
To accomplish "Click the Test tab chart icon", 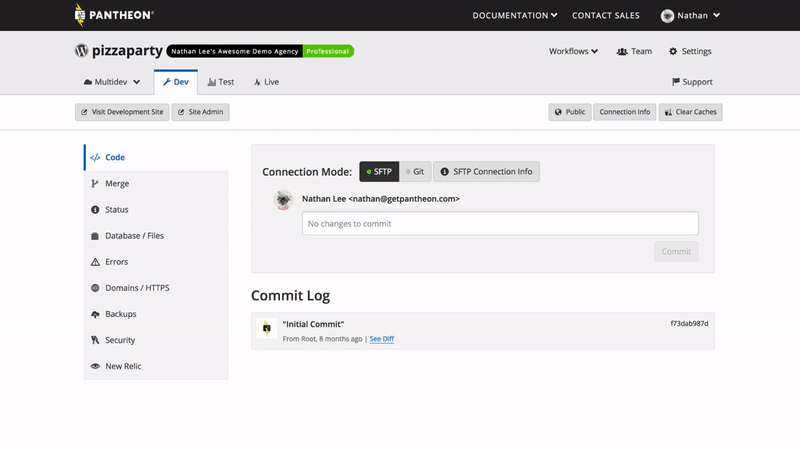I will coord(212,82).
